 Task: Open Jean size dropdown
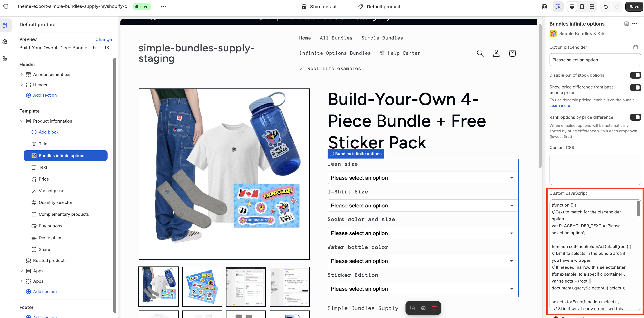tap(423, 178)
